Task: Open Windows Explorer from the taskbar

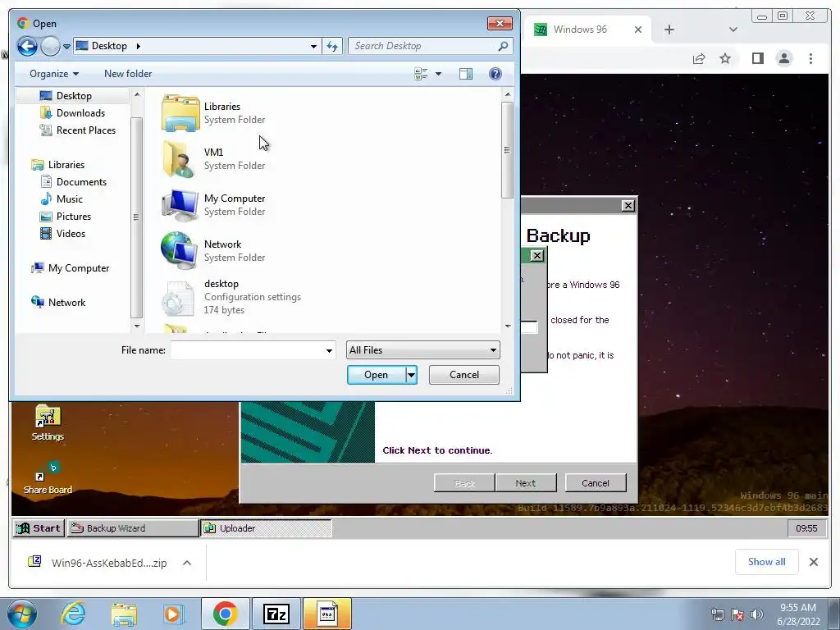Action: (124, 614)
